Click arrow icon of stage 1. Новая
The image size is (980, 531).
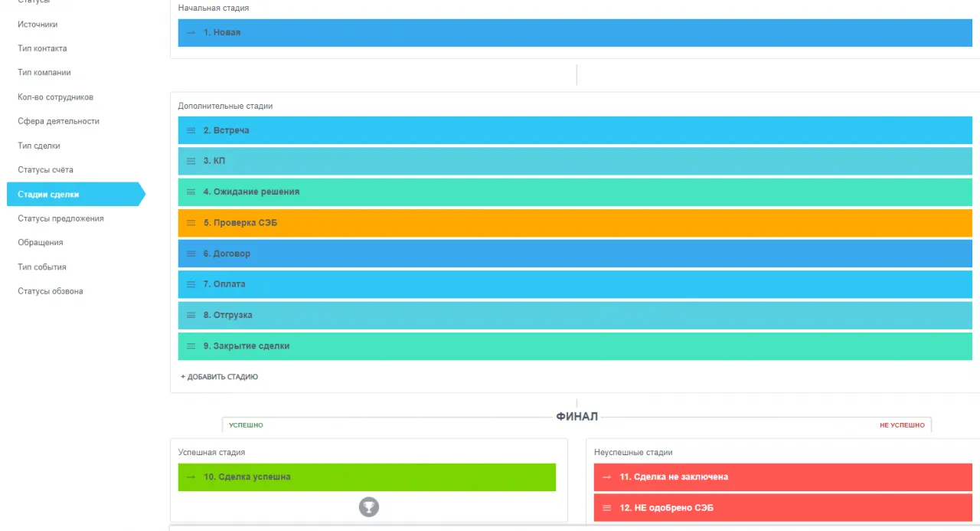(191, 33)
